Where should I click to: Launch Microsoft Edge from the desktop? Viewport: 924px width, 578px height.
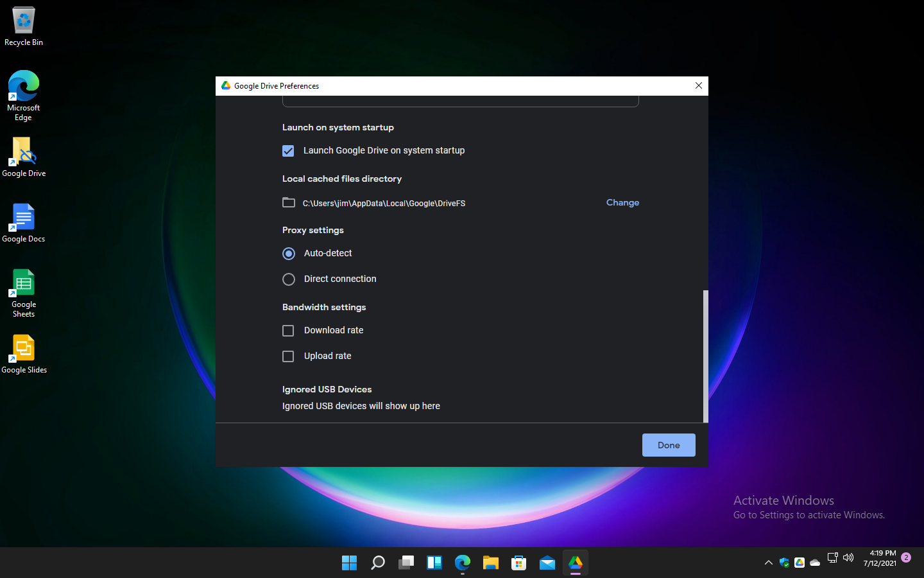23,85
